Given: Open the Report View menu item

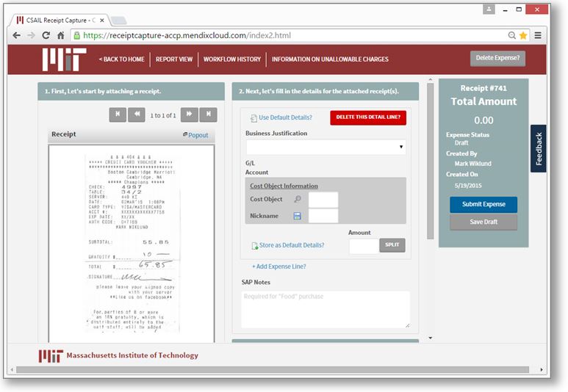Looking at the screenshot, I should tap(174, 59).
